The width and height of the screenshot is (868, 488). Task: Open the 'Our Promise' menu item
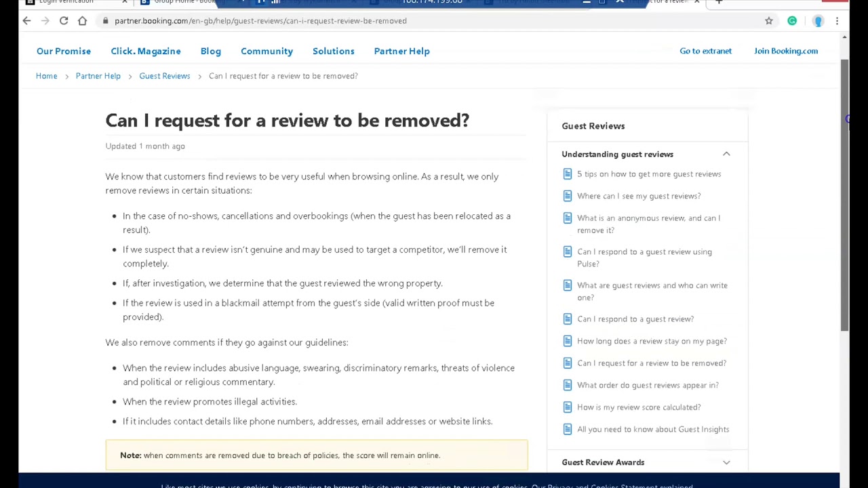(64, 51)
